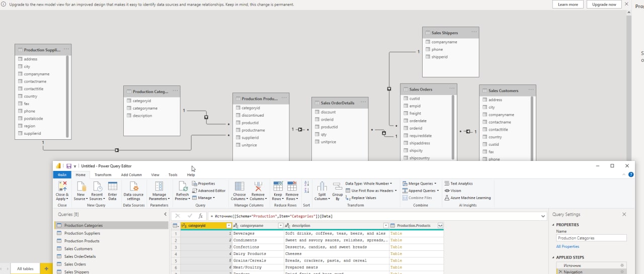Select the All tables tab
This screenshot has width=644, height=274.
click(x=25, y=268)
